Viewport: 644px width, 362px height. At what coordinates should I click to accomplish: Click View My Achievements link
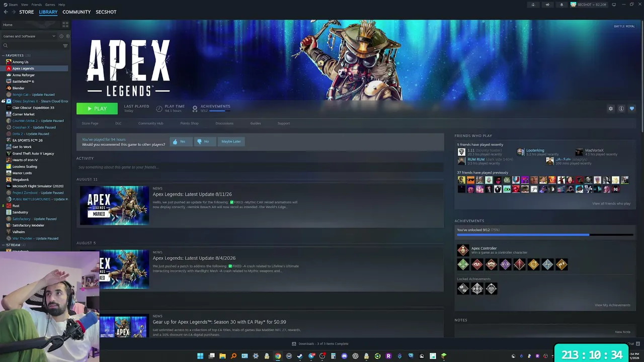pyautogui.click(x=612, y=305)
